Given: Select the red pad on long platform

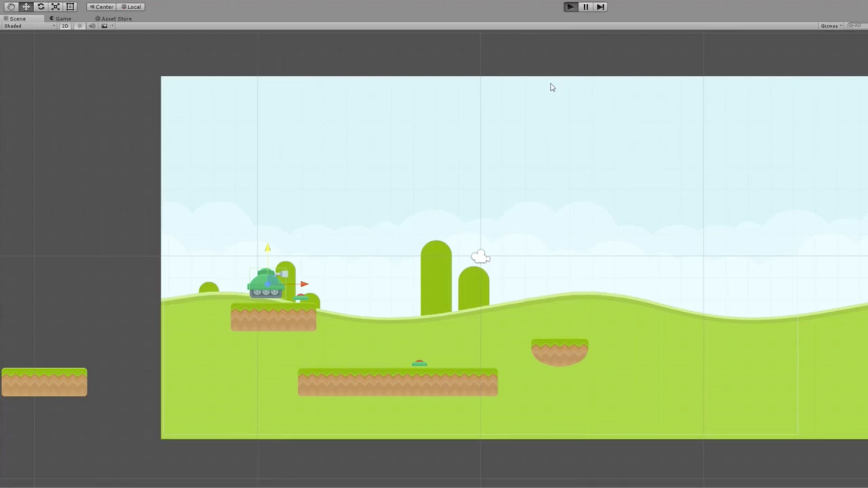Looking at the screenshot, I should [x=419, y=363].
